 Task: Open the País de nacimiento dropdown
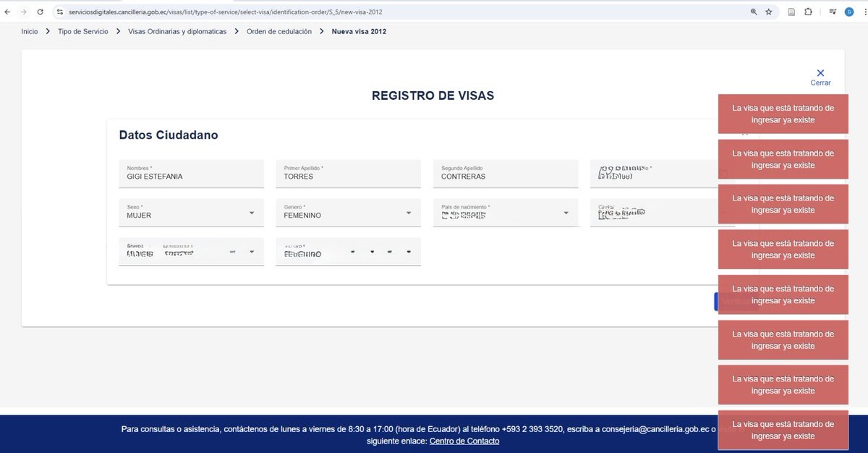(506, 213)
